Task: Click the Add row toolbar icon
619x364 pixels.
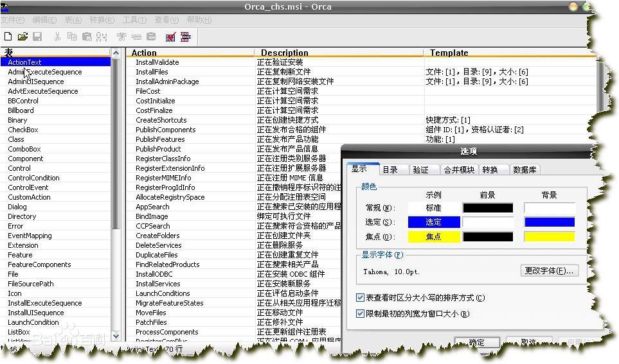Action: click(x=136, y=37)
